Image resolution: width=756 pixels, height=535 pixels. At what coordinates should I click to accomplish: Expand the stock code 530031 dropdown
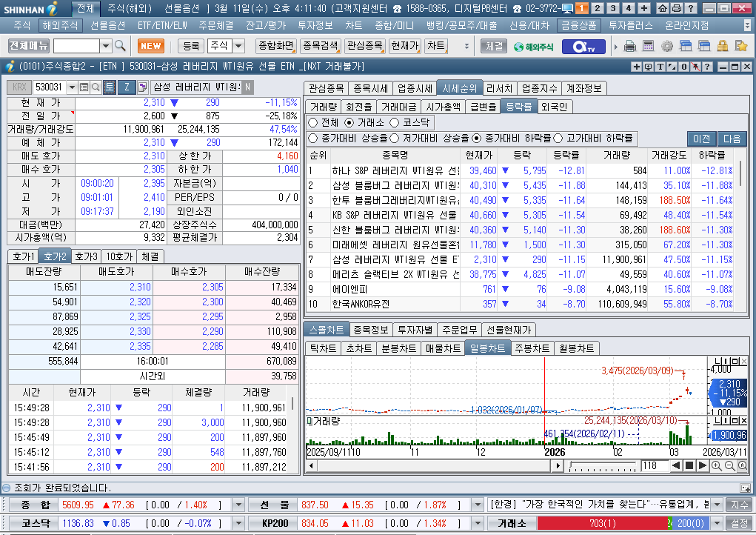tap(73, 87)
